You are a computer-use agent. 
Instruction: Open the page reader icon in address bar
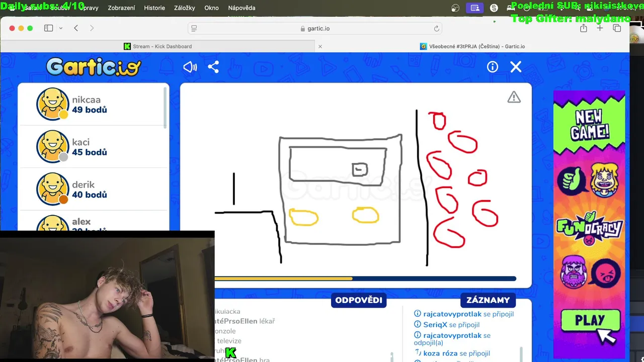194,29
